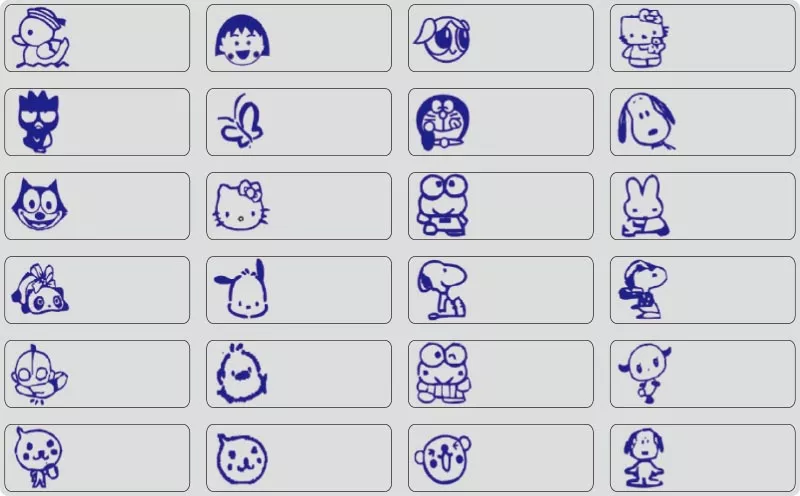Viewport: 800px width, 496px height.
Task: Select the full-body Hello Kitty holding bear
Action: point(644,38)
